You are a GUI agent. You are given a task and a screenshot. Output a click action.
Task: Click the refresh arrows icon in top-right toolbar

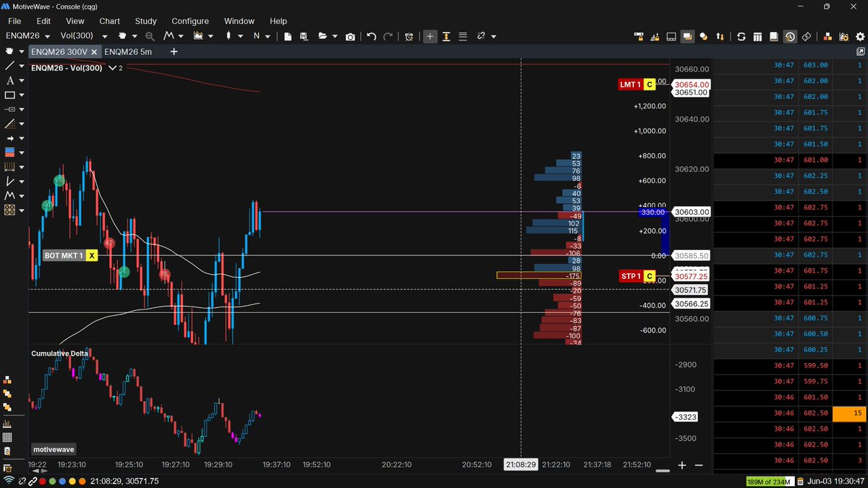[x=741, y=36]
